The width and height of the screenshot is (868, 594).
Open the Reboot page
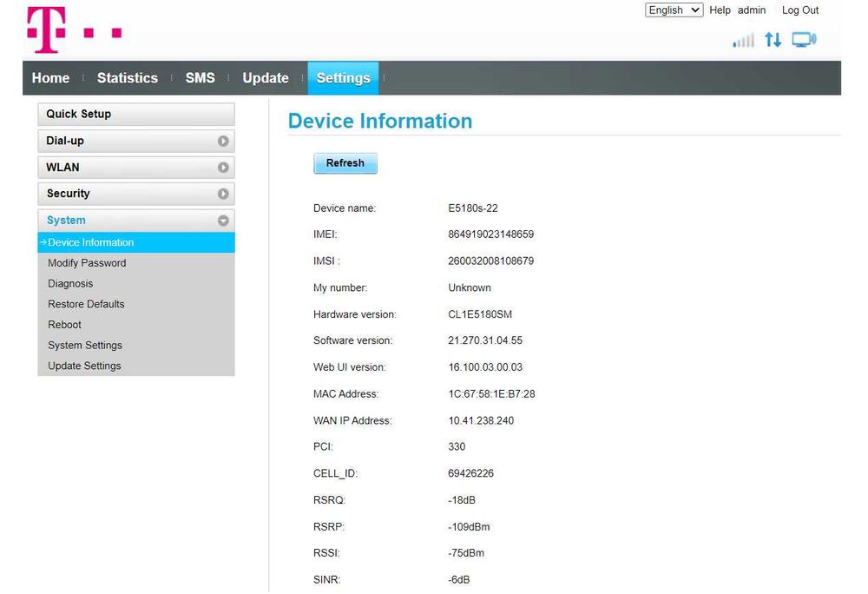pyautogui.click(x=64, y=325)
